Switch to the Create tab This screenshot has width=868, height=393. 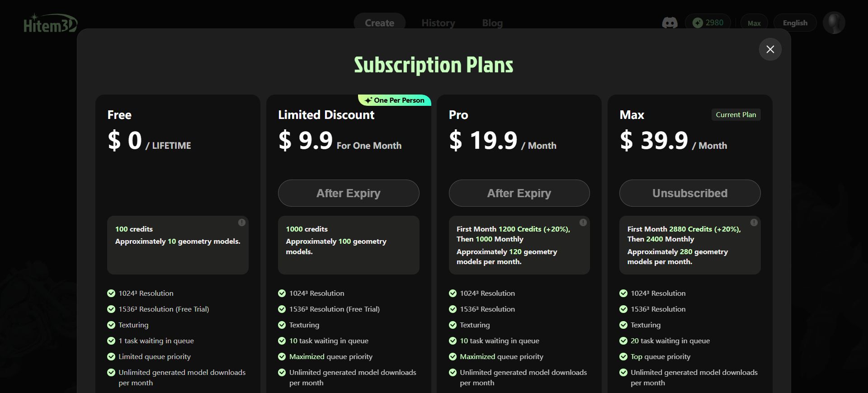click(379, 23)
